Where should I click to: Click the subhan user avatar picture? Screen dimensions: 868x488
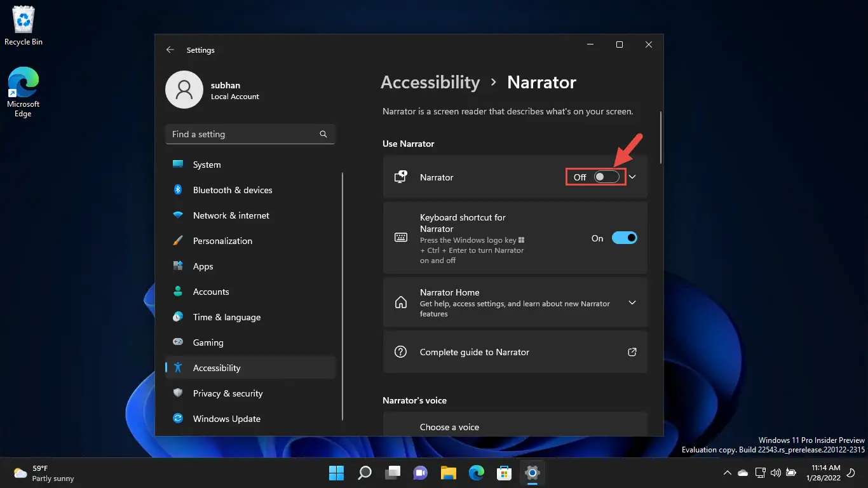tap(184, 90)
